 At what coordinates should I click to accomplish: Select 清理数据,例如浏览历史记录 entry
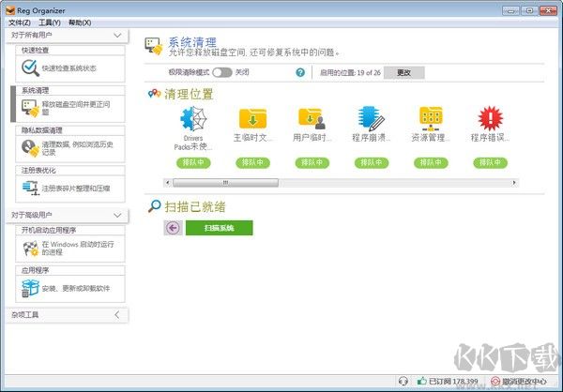coord(77,148)
